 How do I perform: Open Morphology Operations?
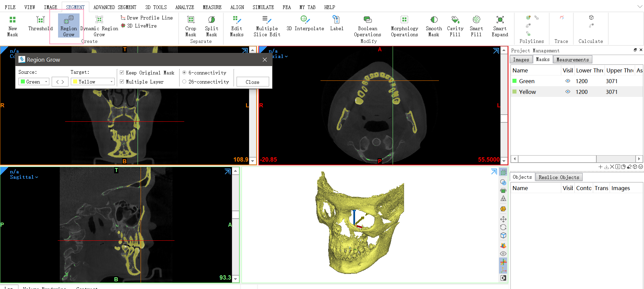pos(404,26)
